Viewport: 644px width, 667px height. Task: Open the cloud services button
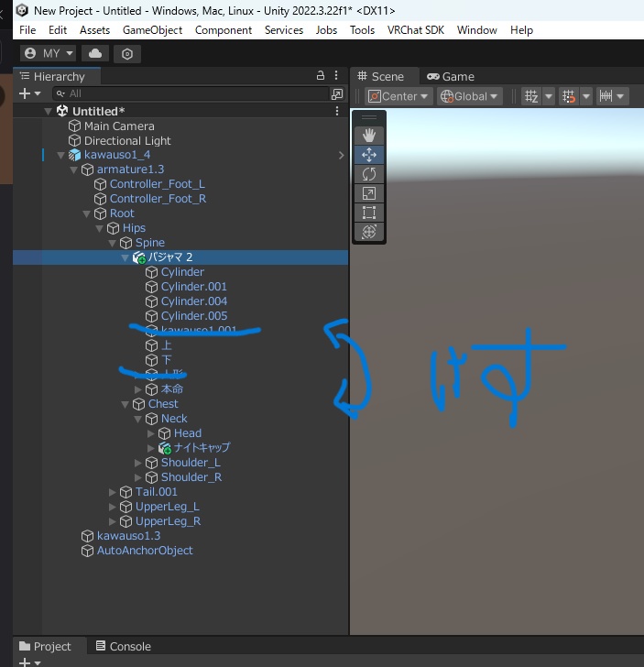[95, 53]
